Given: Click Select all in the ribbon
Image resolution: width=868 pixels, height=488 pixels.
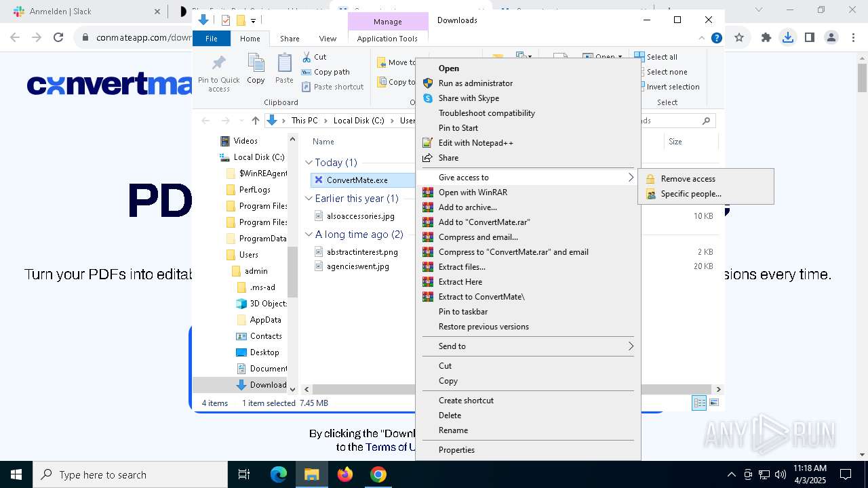Looking at the screenshot, I should pyautogui.click(x=656, y=57).
